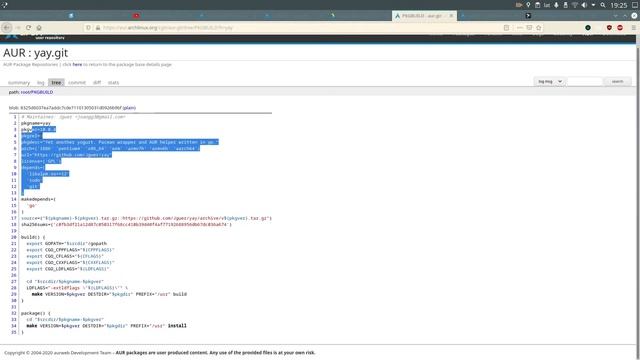Click the dark green circular extension icon
Viewport: 640px width, 360px height.
tap(588, 27)
